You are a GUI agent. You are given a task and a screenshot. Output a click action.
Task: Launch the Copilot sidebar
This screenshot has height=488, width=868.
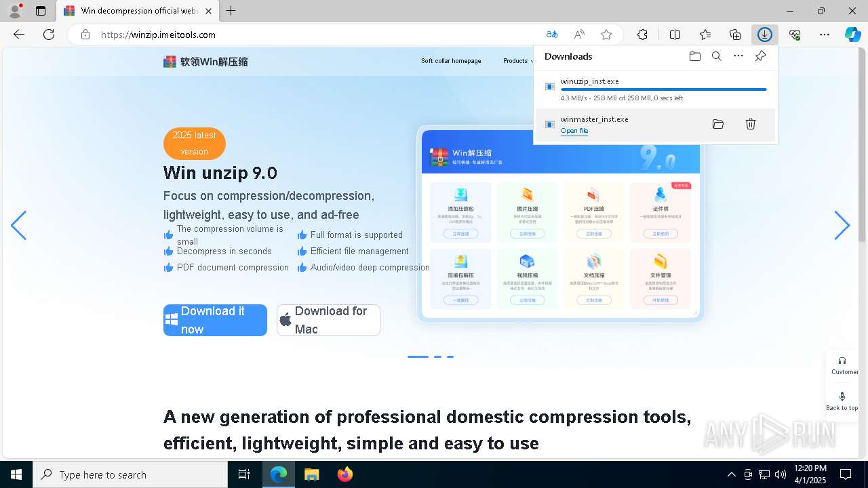pyautogui.click(x=852, y=35)
